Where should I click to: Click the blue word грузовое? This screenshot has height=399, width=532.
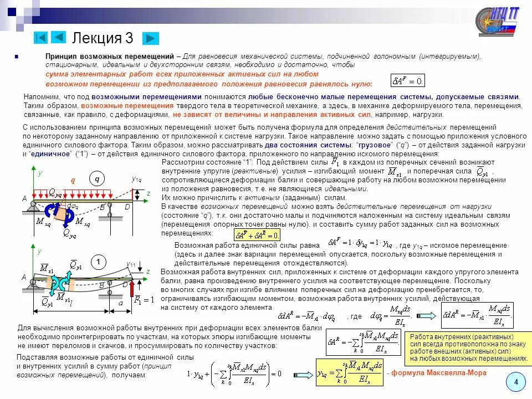coord(375,145)
